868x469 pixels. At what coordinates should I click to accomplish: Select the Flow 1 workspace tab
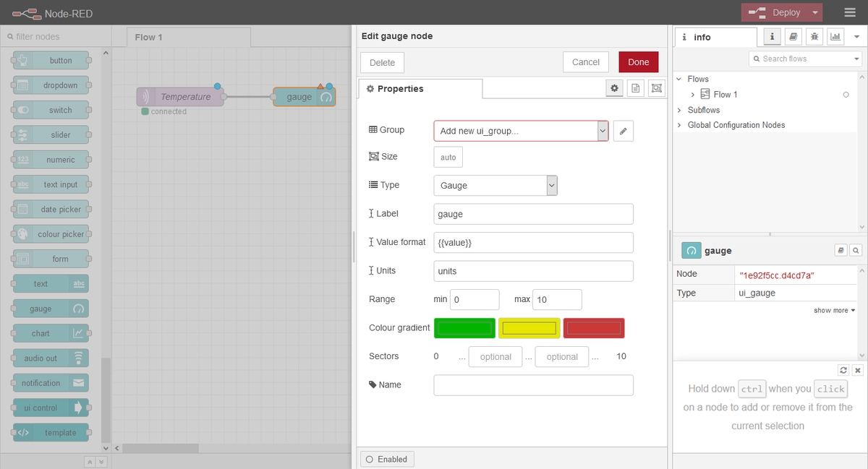point(188,37)
